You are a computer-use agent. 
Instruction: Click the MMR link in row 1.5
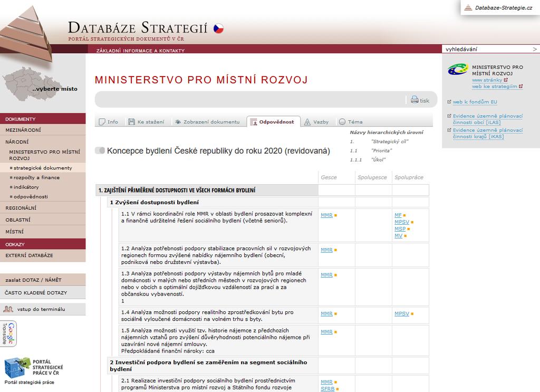[326, 332]
